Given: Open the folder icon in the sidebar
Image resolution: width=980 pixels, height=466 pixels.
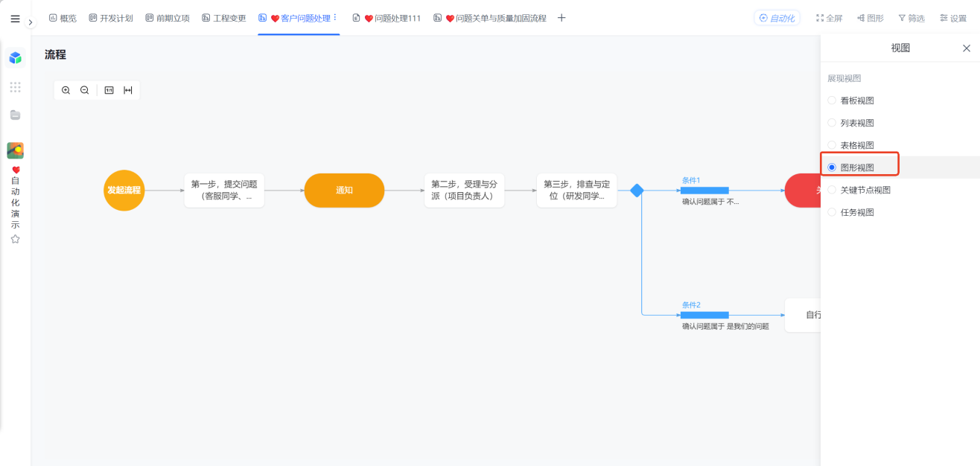Looking at the screenshot, I should click(15, 115).
